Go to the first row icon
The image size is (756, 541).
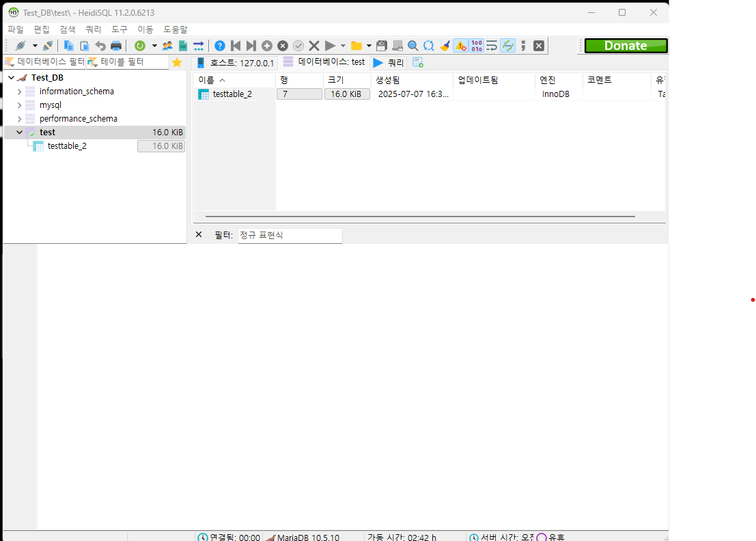(x=236, y=46)
